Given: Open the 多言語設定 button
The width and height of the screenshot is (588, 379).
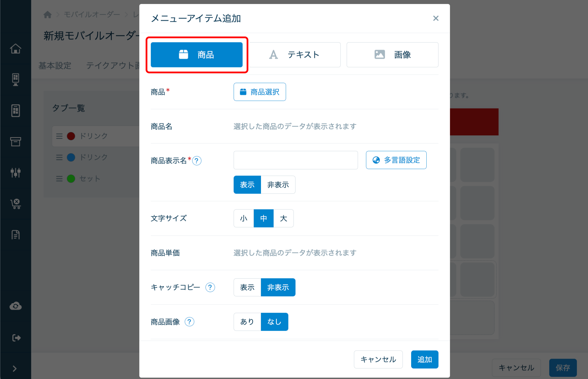Looking at the screenshot, I should click(x=396, y=160).
